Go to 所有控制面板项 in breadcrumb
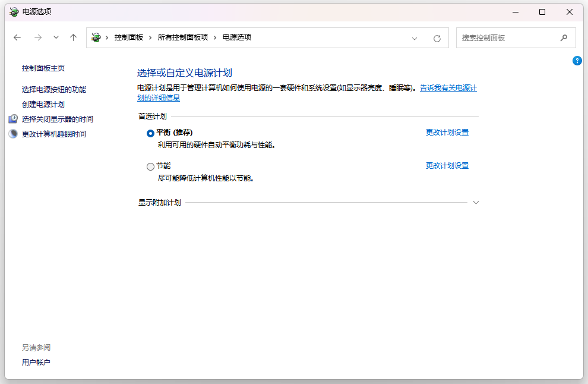588x384 pixels. pos(182,37)
